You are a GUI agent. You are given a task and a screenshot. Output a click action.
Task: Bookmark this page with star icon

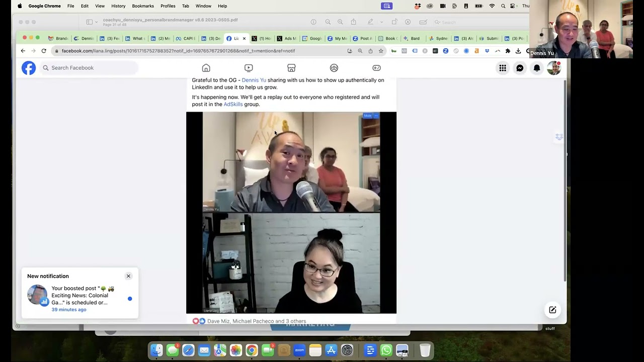click(x=381, y=51)
